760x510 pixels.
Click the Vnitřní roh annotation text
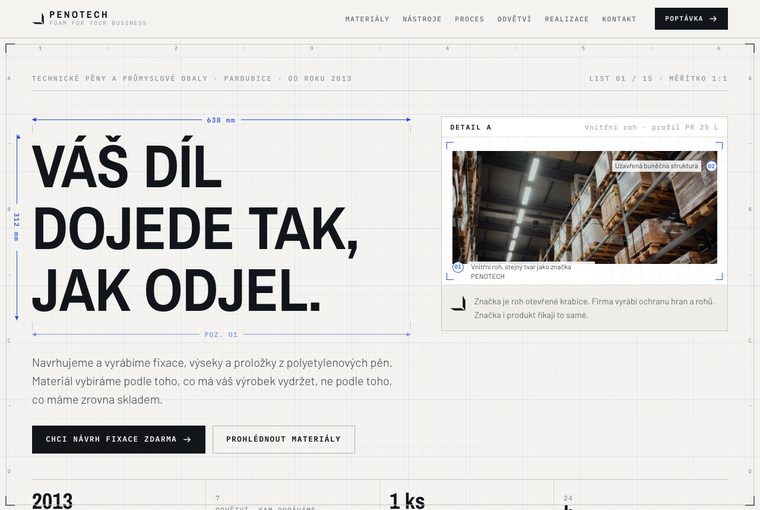click(521, 271)
